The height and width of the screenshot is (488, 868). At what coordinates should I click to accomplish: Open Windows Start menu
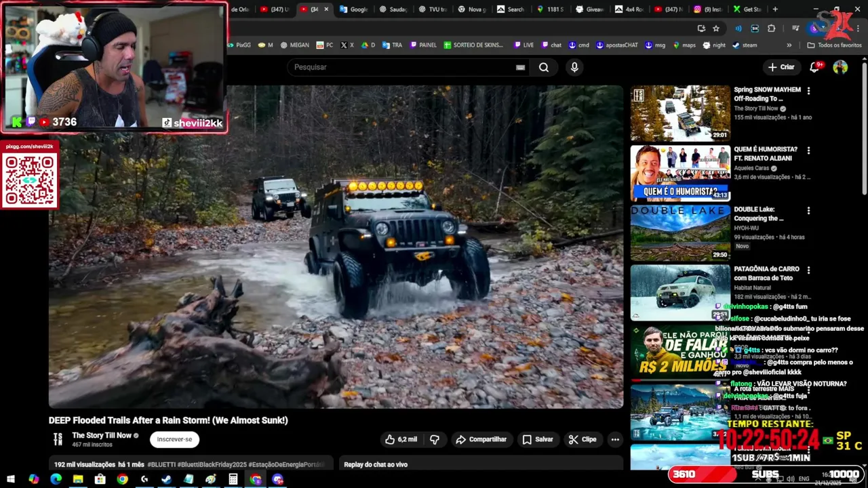coord(11,479)
